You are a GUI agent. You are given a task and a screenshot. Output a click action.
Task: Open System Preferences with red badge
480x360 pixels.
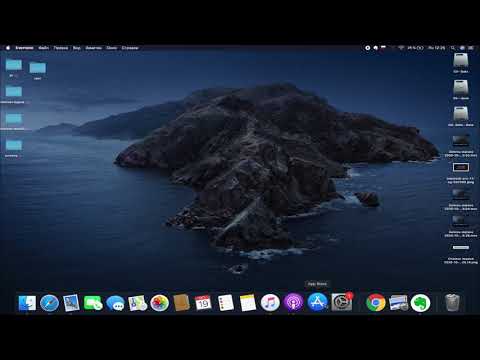coord(342,302)
